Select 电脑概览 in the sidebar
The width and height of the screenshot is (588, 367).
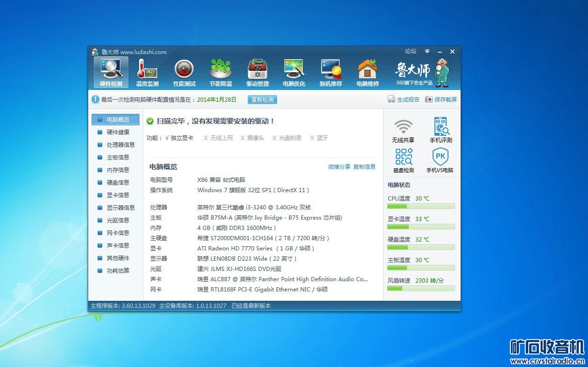[x=115, y=119]
